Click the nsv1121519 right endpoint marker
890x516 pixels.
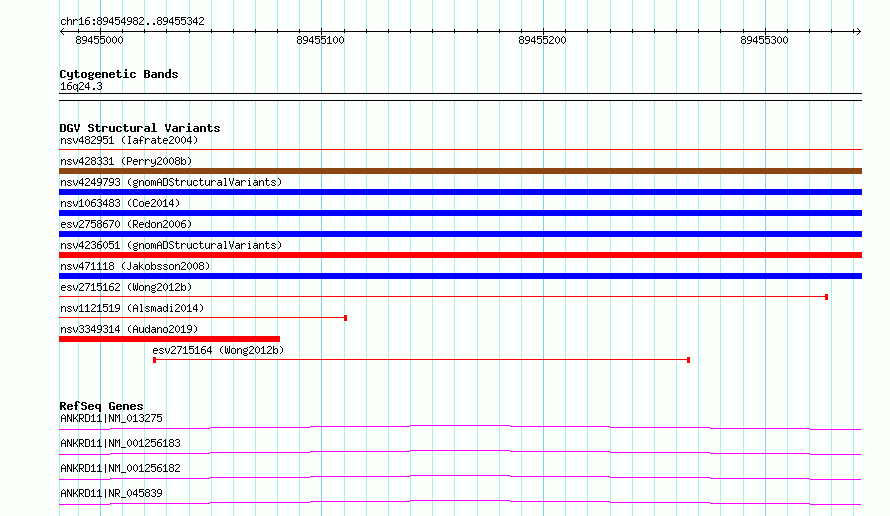coord(346,318)
